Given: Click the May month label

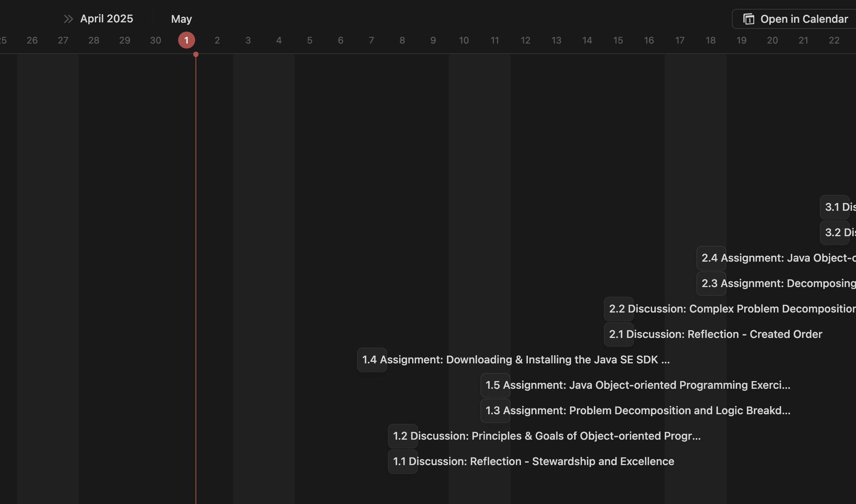Looking at the screenshot, I should [x=181, y=19].
